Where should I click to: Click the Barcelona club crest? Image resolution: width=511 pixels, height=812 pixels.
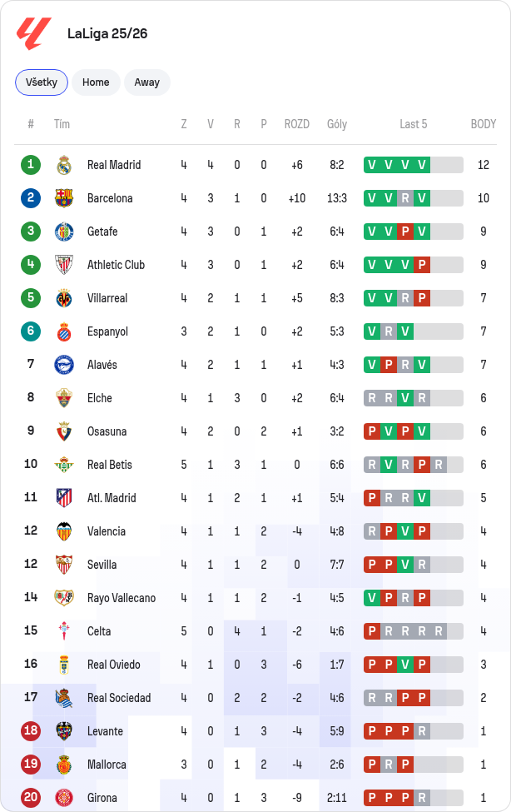(64, 198)
